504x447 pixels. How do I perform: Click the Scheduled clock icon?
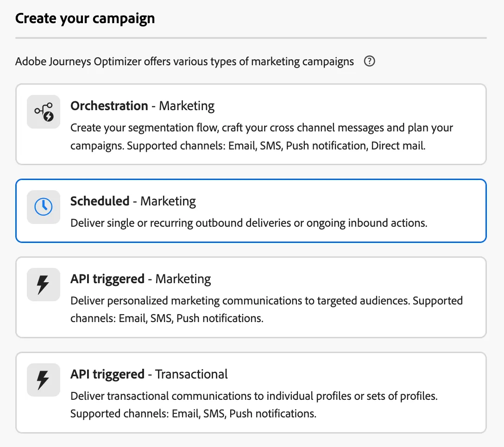[x=44, y=207]
